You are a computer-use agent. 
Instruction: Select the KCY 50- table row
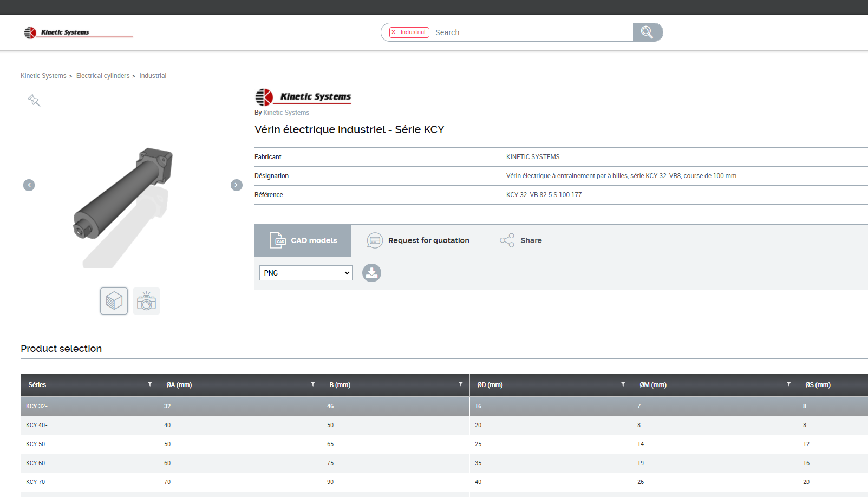pos(37,444)
